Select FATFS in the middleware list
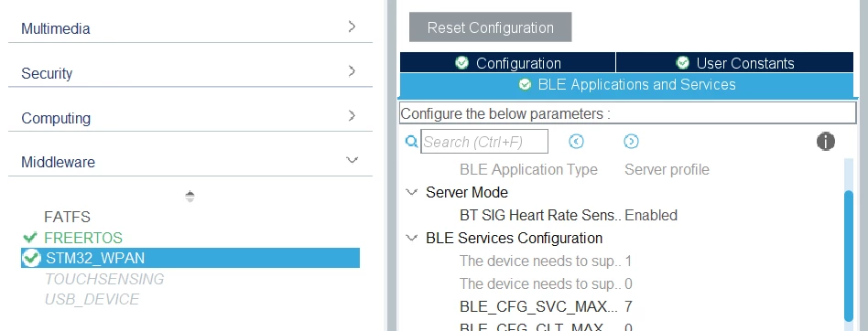Image resolution: width=868 pixels, height=331 pixels. pos(67,218)
